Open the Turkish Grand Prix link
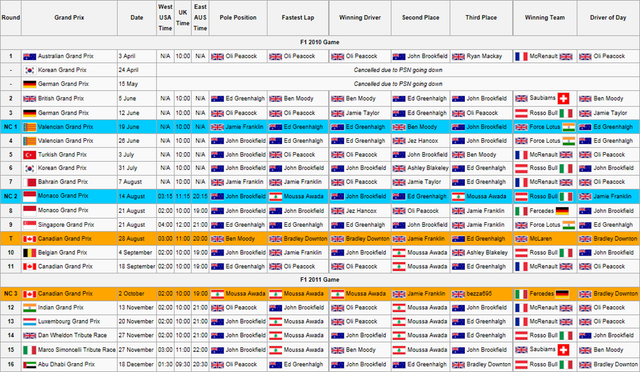Image resolution: width=640 pixels, height=372 pixels. tap(62, 155)
